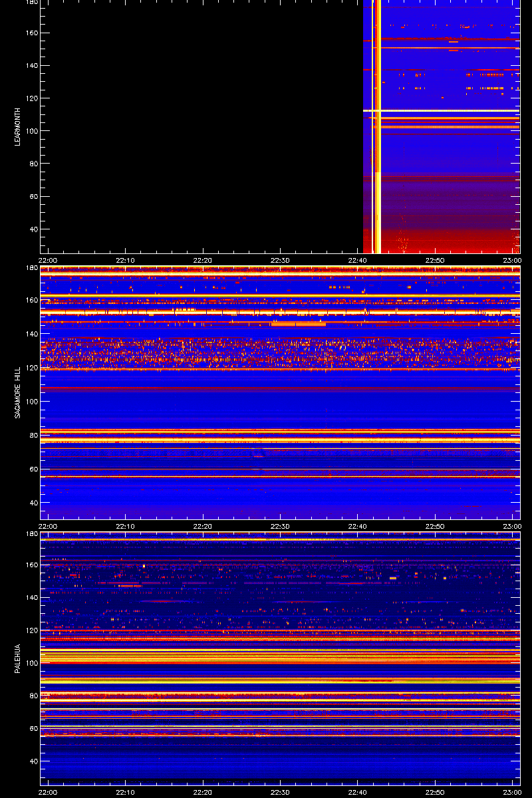Click 23:00 time label under Learmonth panel

click(x=512, y=260)
